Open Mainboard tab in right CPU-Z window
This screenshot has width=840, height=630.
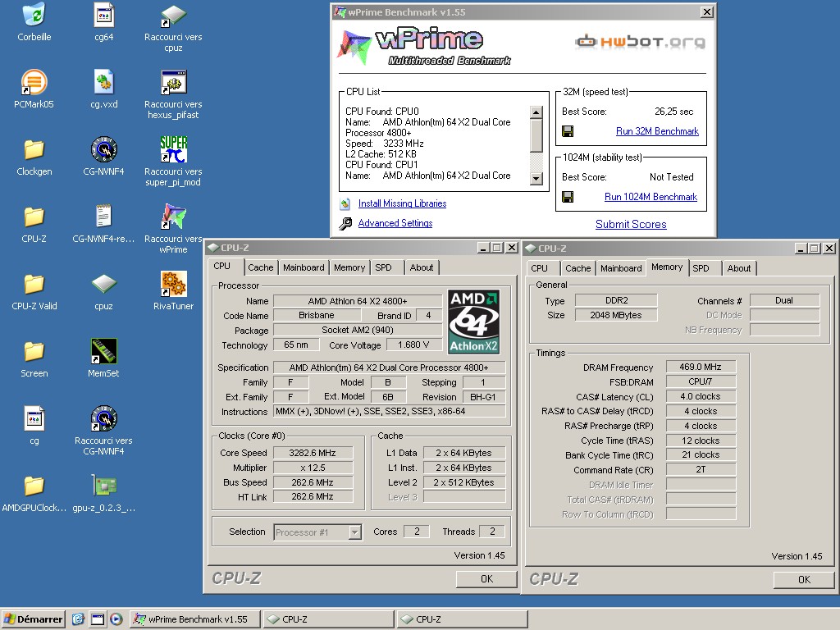621,268
